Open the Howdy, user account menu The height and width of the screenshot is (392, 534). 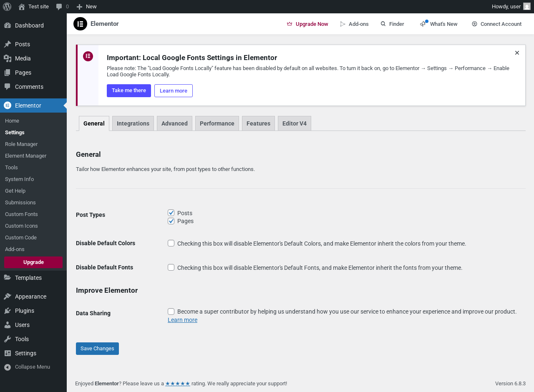pyautogui.click(x=511, y=7)
